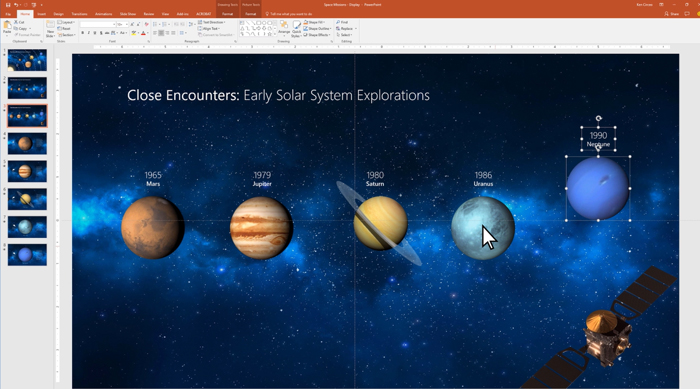700x389 pixels.
Task: Click Find in Editing group
Action: (x=342, y=22)
